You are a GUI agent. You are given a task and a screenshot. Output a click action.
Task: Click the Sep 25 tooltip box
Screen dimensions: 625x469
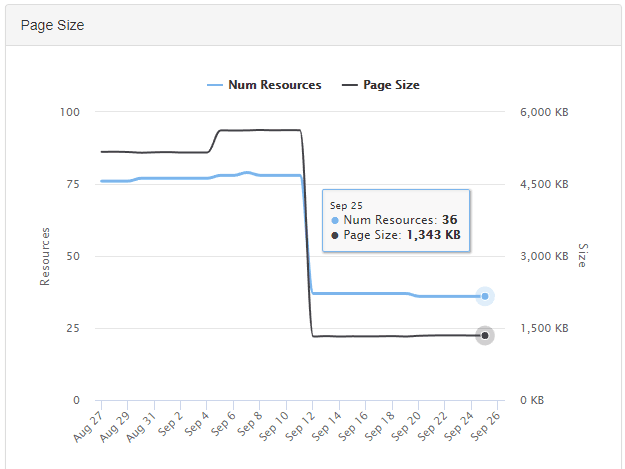396,221
